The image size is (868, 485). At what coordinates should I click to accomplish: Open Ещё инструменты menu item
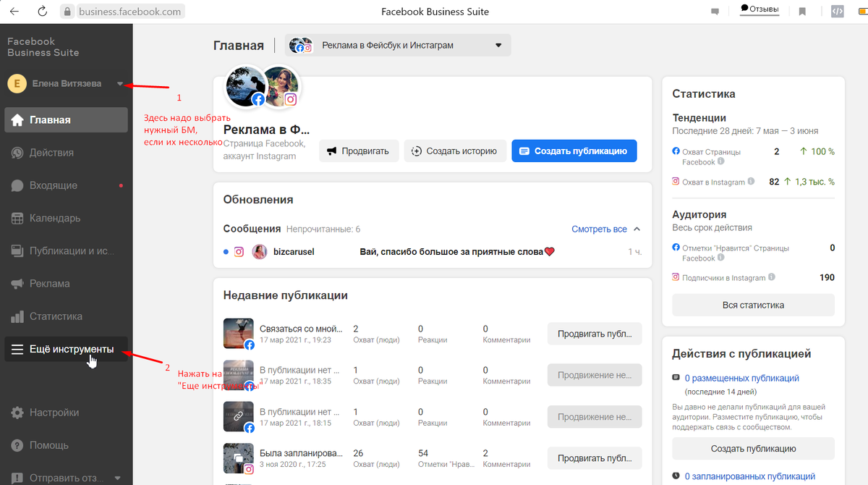(66, 349)
